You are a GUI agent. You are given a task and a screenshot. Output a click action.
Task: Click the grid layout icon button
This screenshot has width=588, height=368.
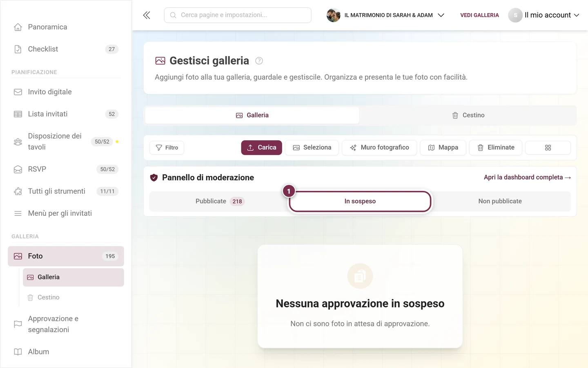pos(548,148)
